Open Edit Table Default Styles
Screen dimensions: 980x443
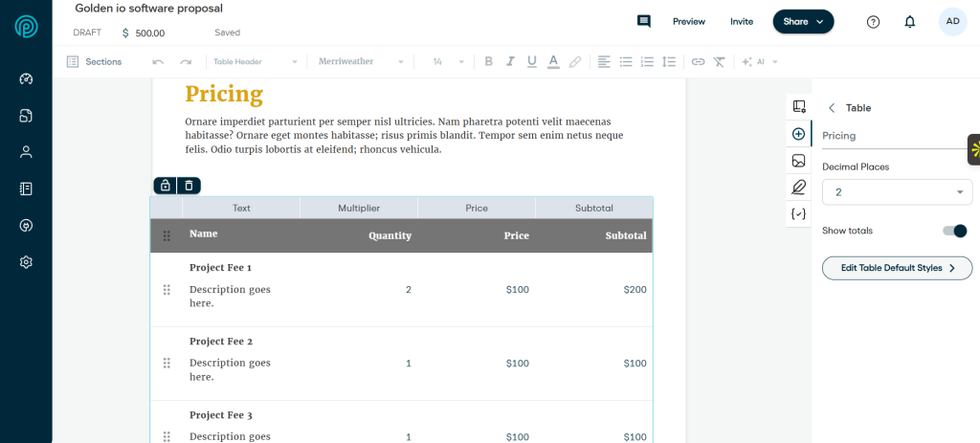click(897, 268)
